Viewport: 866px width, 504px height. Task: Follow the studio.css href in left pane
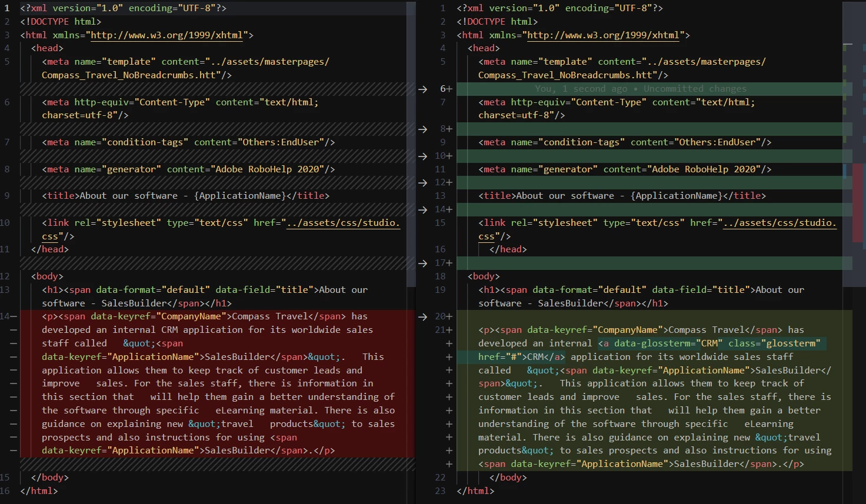click(343, 223)
